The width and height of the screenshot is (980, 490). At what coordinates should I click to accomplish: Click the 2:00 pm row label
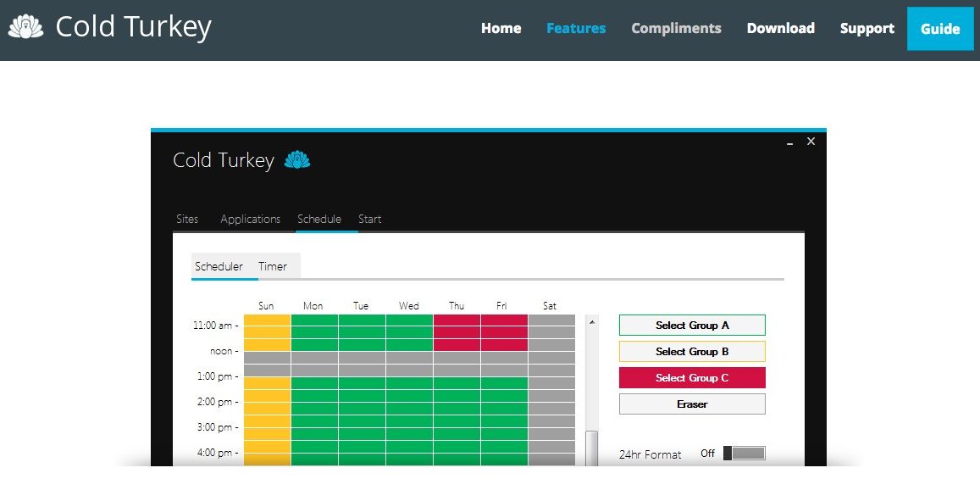[219, 402]
